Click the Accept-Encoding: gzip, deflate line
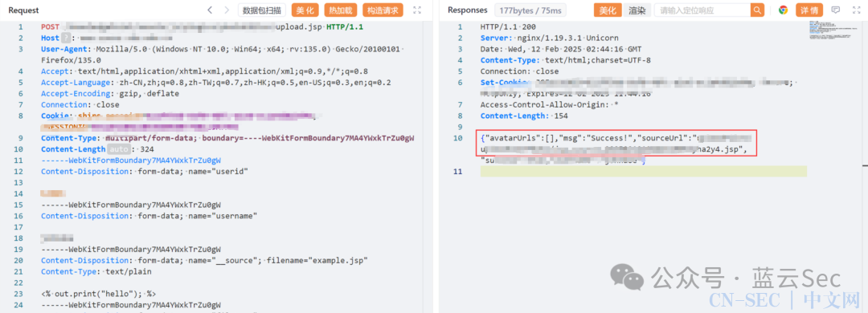Image resolution: width=868 pixels, height=313 pixels. 110,93
